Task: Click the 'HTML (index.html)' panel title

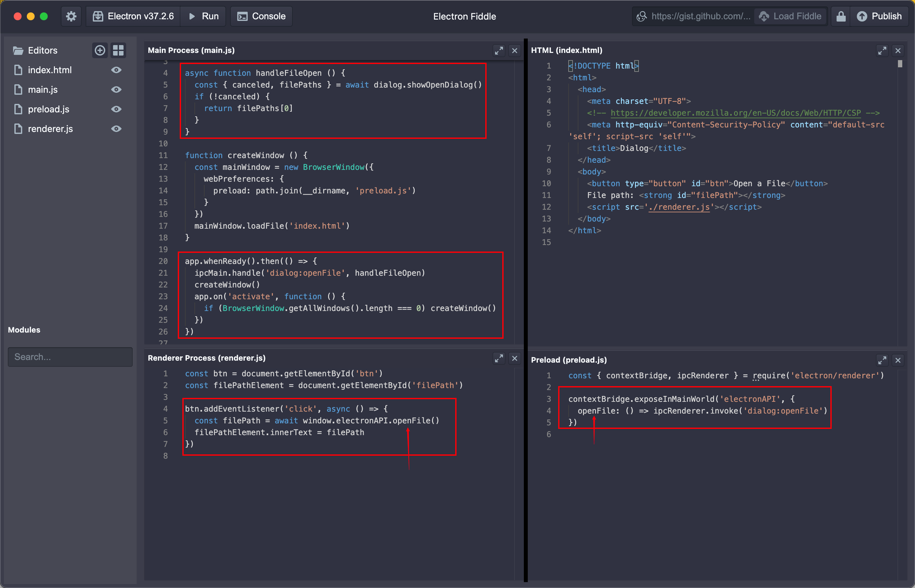Action: (x=567, y=50)
